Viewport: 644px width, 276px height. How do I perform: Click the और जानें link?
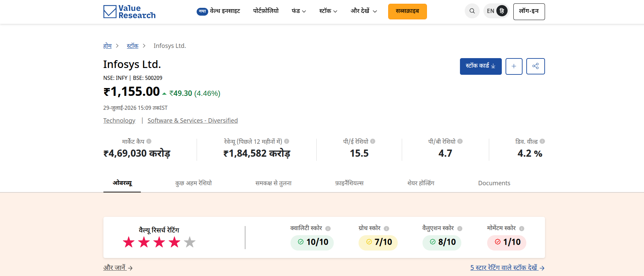click(118, 268)
